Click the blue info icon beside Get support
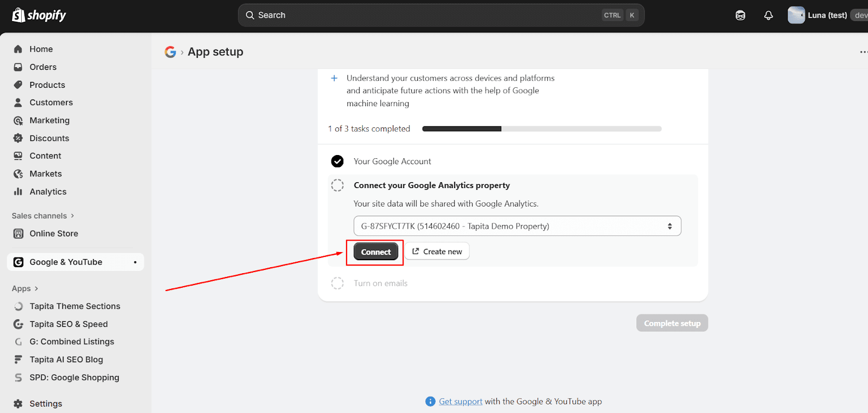 [430, 402]
